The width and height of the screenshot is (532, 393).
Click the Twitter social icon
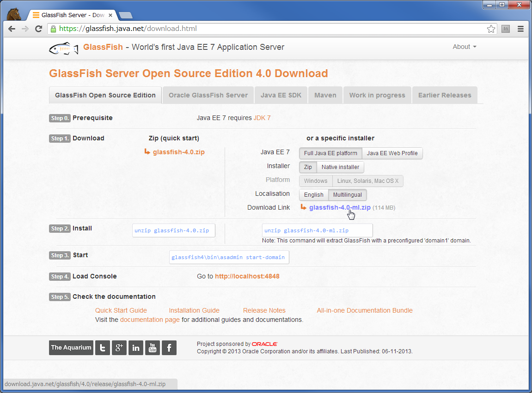(x=102, y=348)
